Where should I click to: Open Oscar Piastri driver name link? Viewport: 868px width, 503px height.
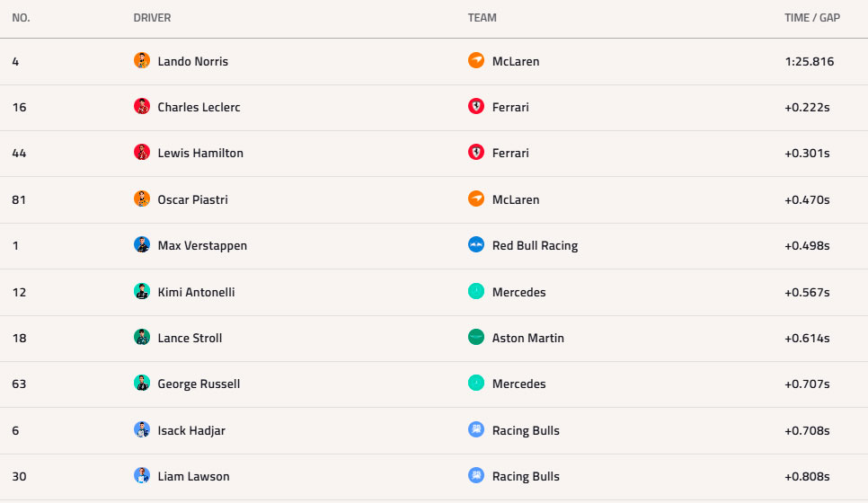click(x=192, y=199)
